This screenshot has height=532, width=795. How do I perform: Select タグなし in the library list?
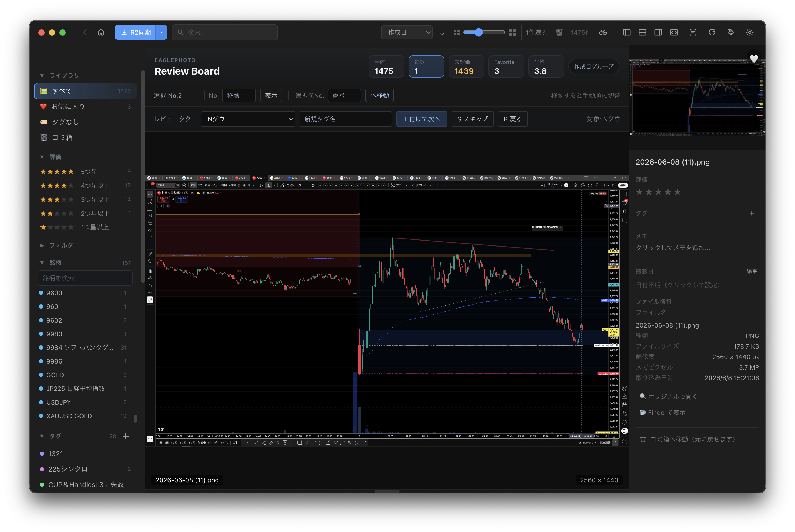[x=85, y=122]
